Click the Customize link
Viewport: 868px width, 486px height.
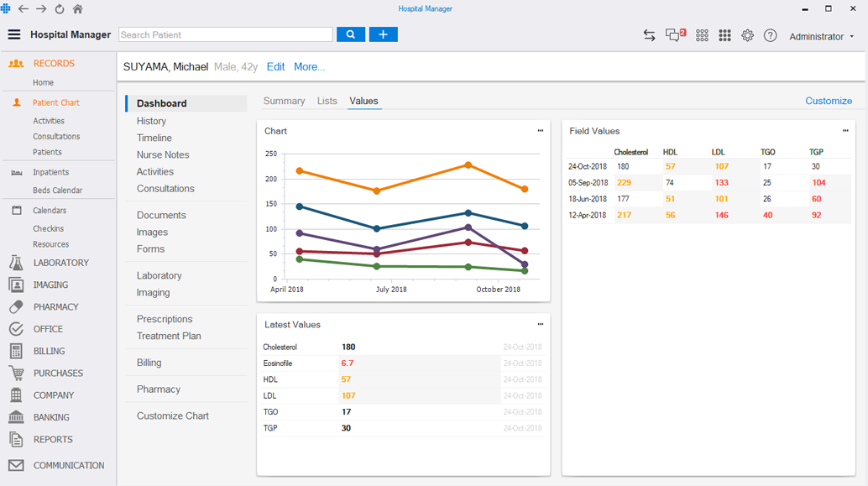[x=828, y=101]
